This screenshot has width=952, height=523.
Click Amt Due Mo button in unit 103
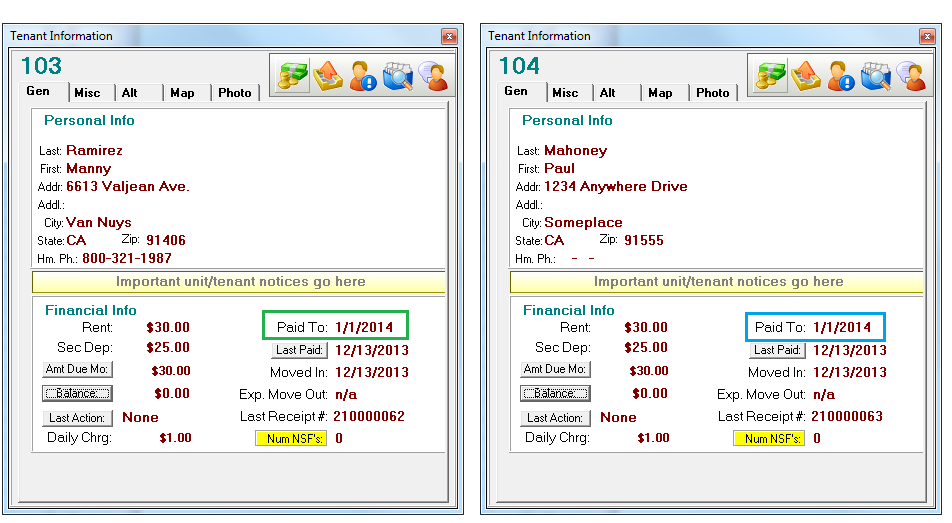(77, 369)
